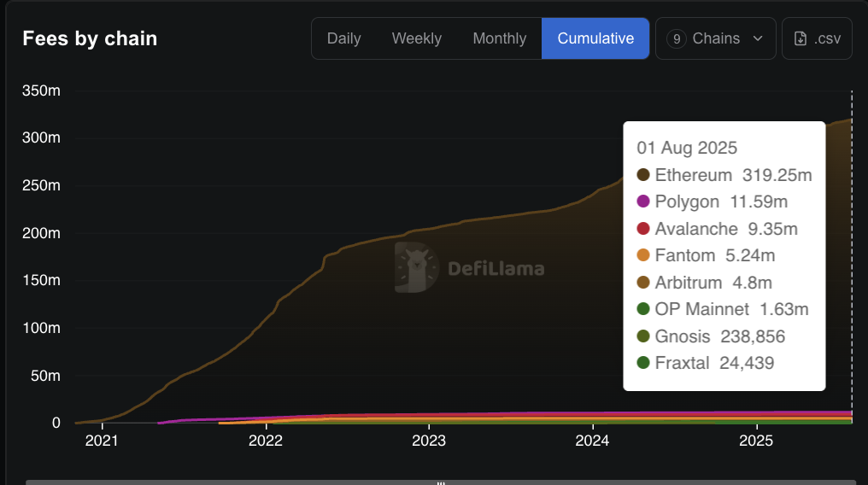868x485 pixels.
Task: Click the 150m y-axis label
Action: pyautogui.click(x=41, y=280)
